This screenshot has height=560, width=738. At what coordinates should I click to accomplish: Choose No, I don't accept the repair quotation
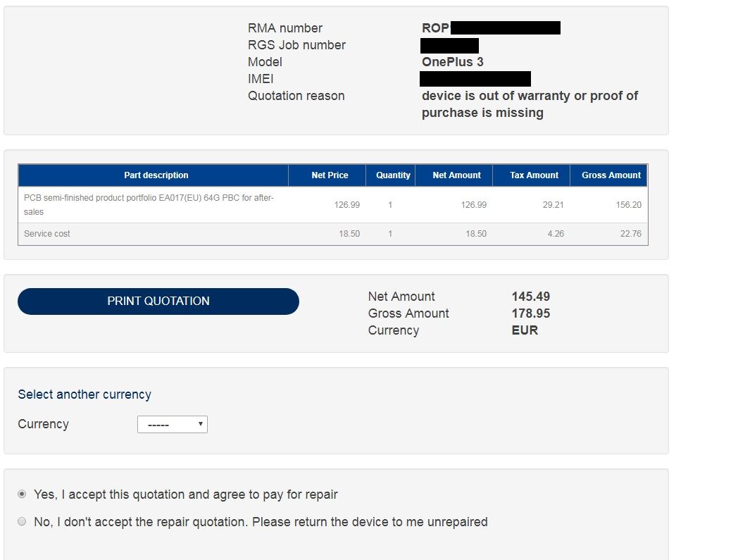click(22, 522)
